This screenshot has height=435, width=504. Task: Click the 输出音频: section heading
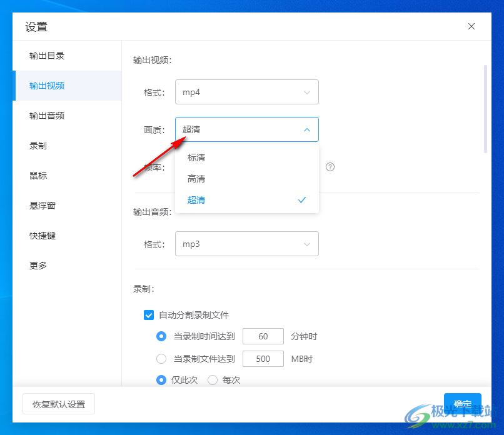coord(153,212)
